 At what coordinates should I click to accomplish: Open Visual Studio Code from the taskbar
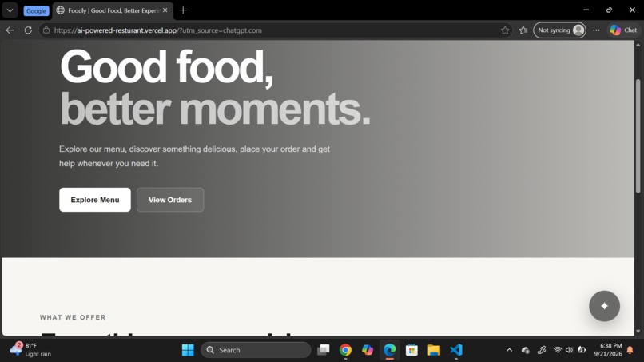coord(456,350)
